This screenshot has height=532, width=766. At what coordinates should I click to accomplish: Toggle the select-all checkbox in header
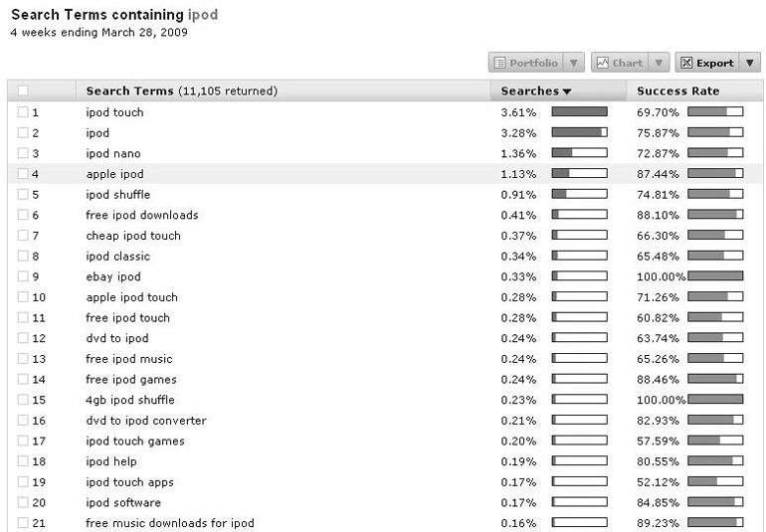[23, 91]
